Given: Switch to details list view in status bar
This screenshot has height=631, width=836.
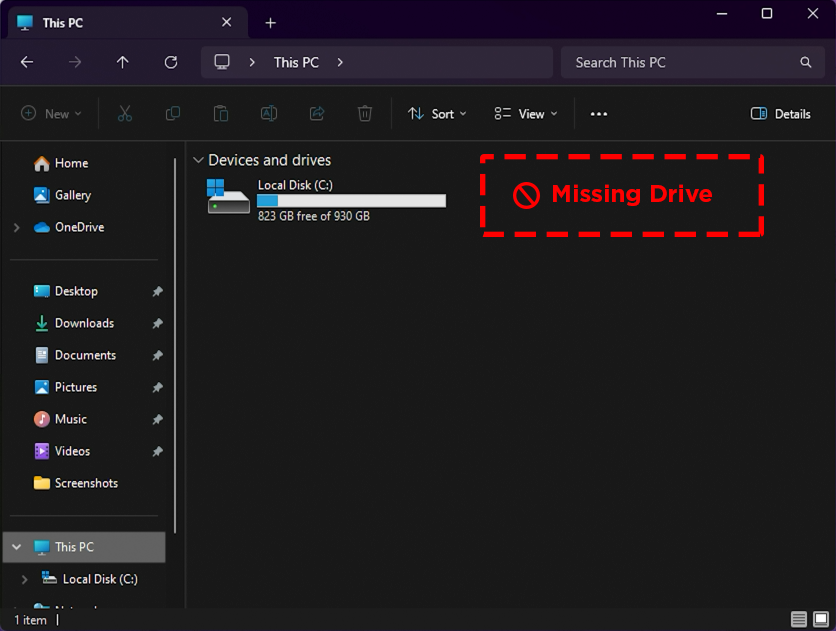Looking at the screenshot, I should [799, 620].
